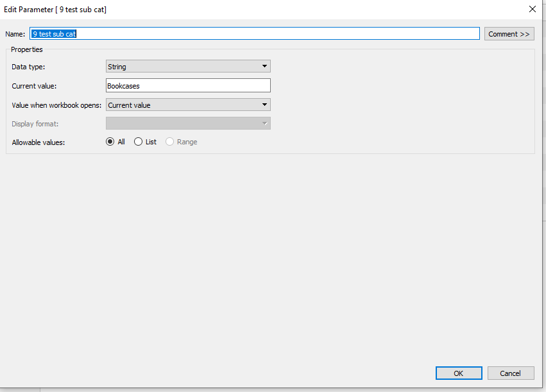Screen dimensions: 546x392
Task: Click the 'Allowable values:' label
Action: [38, 142]
